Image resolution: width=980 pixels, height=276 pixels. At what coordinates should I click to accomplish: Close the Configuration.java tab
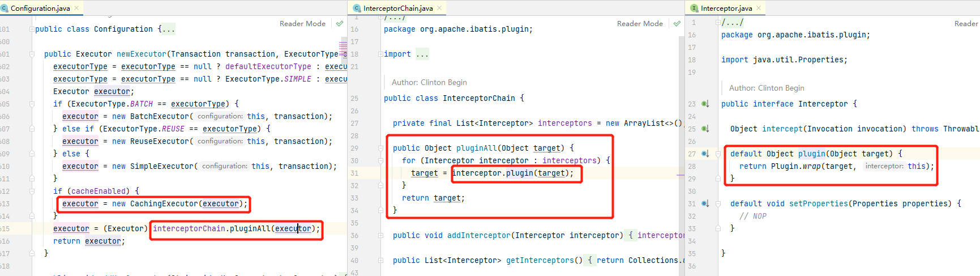[77, 8]
